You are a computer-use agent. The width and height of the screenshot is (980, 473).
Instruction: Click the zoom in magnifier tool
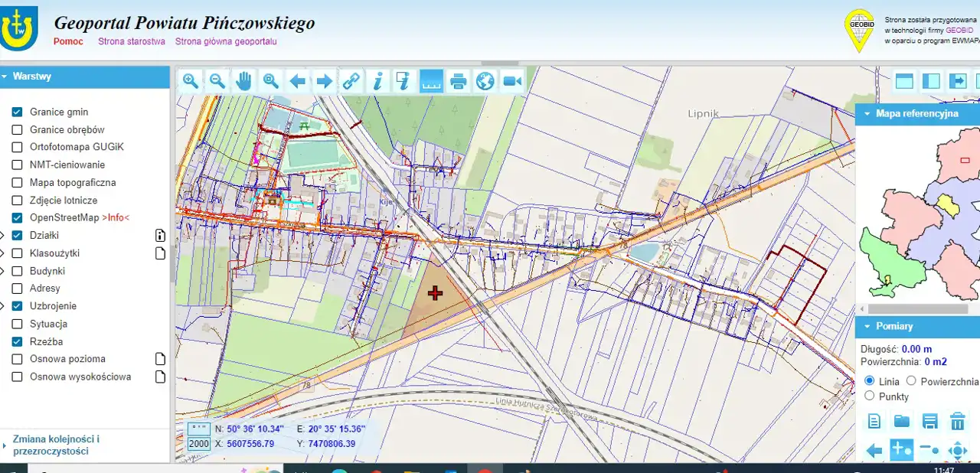pyautogui.click(x=191, y=80)
